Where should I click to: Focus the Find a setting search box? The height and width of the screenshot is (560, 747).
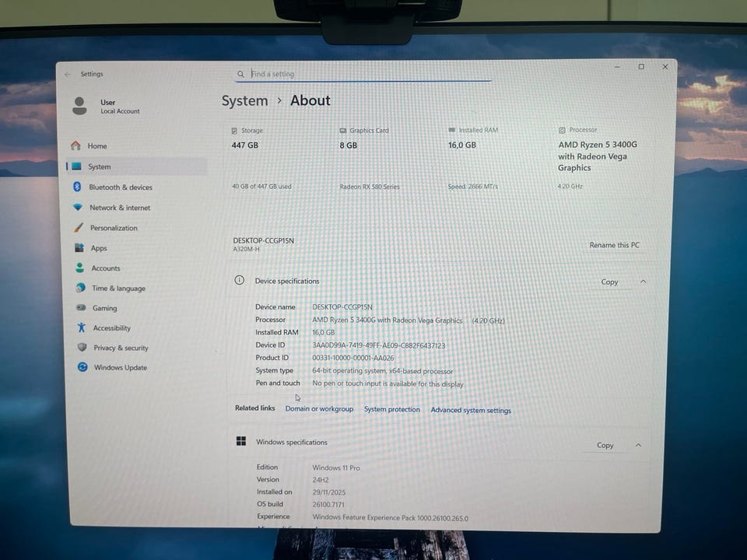tap(363, 74)
